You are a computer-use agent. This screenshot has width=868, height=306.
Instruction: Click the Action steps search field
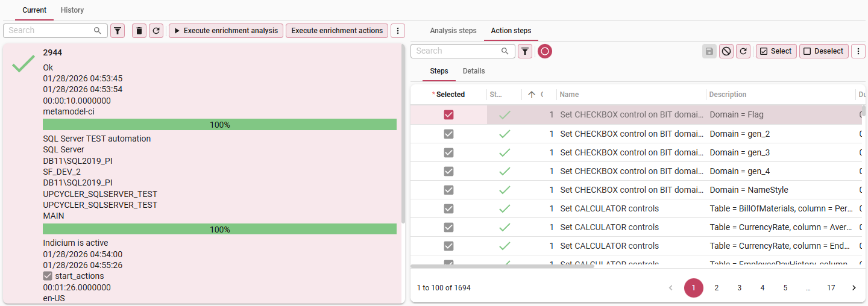[x=457, y=51]
